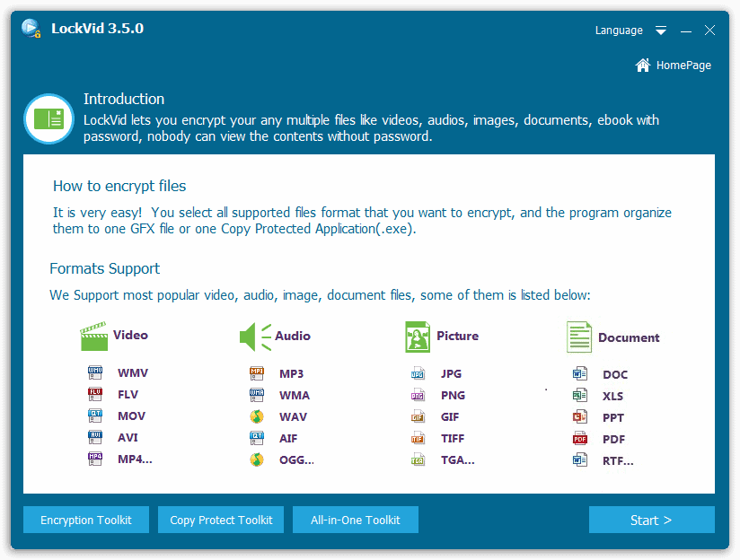The width and height of the screenshot is (740, 560).
Task: Click the LockVid app logo icon
Action: 31,29
